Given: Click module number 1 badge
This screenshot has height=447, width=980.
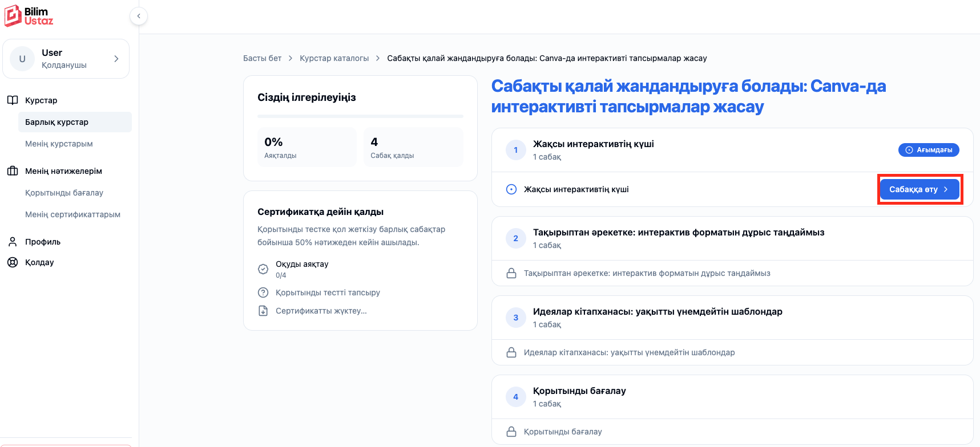Looking at the screenshot, I should tap(515, 150).
